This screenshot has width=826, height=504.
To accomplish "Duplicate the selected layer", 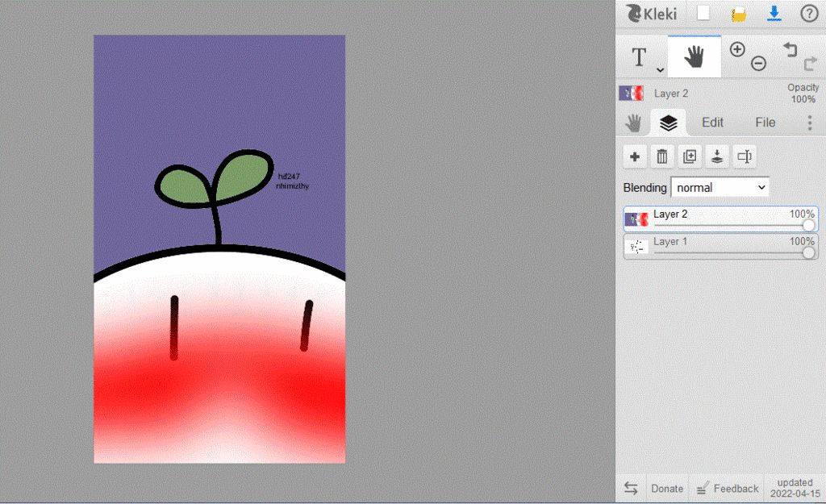I will pyautogui.click(x=690, y=156).
